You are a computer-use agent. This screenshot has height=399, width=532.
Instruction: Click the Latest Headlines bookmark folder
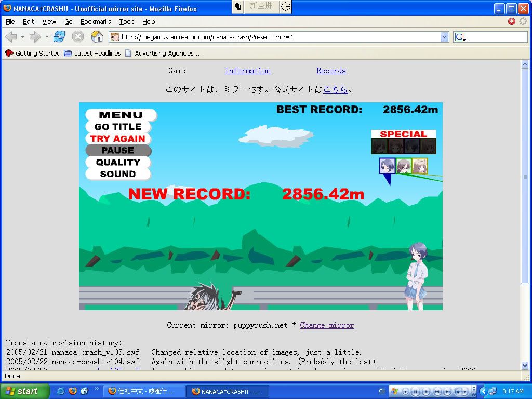(92, 53)
